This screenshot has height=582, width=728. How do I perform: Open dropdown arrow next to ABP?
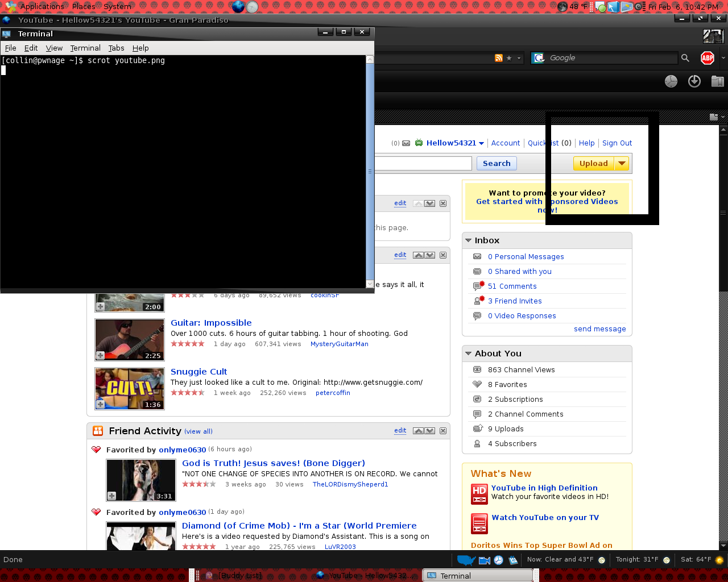723,58
